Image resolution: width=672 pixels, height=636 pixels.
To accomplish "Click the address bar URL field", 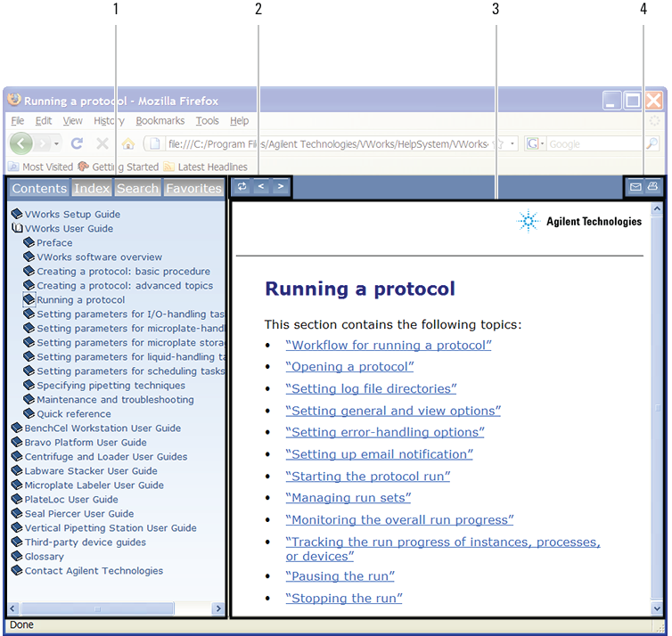I will tap(328, 144).
